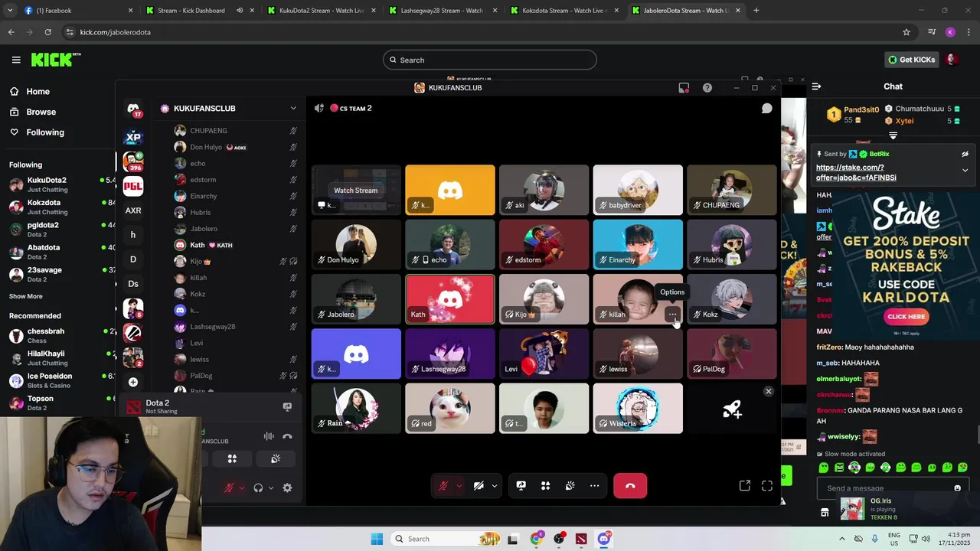Image resolution: width=980 pixels, height=551 pixels.
Task: Open the microphone input device dropdown arrow
Action: coord(459,486)
